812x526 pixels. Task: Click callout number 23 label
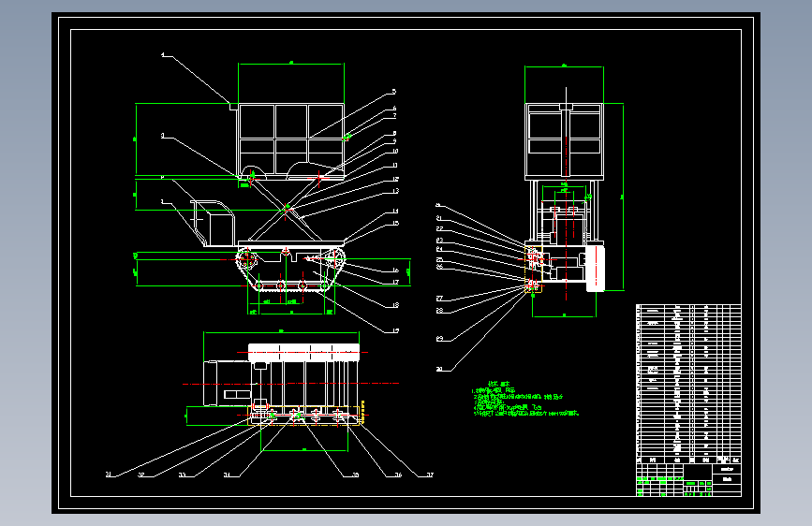439,241
